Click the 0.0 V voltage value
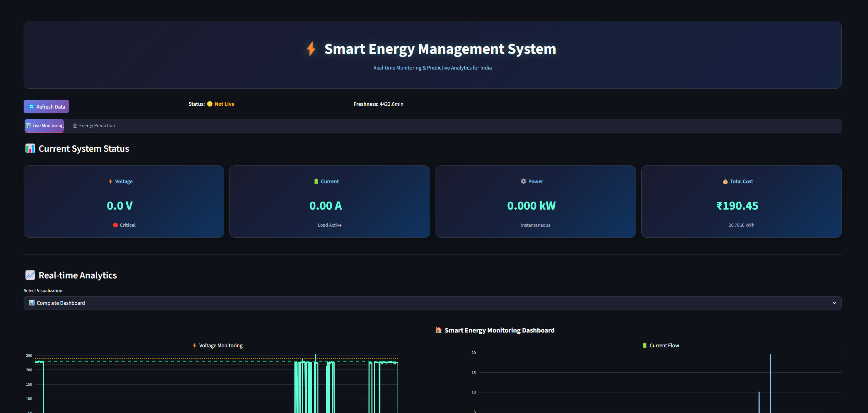Image resolution: width=868 pixels, height=413 pixels. 120,206
